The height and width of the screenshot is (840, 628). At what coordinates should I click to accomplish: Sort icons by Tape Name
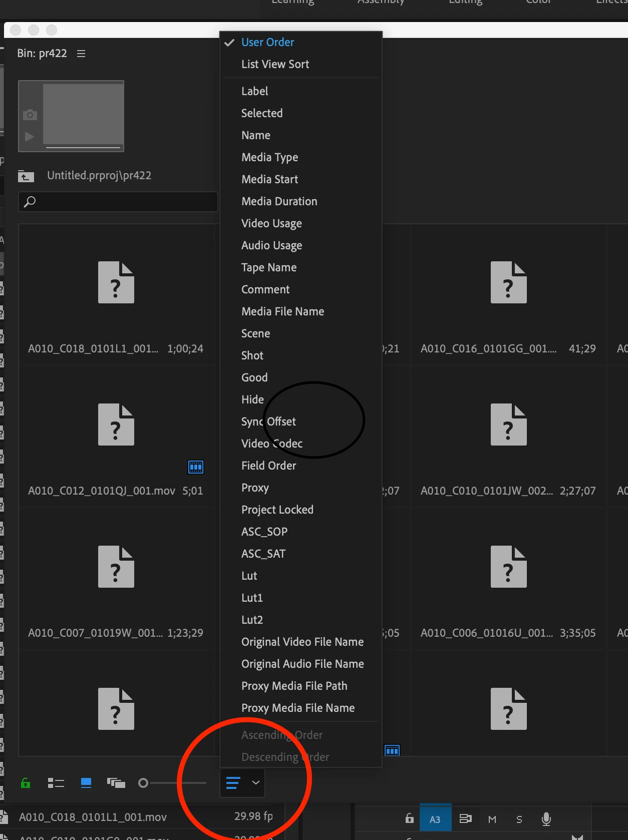(x=300, y=268)
